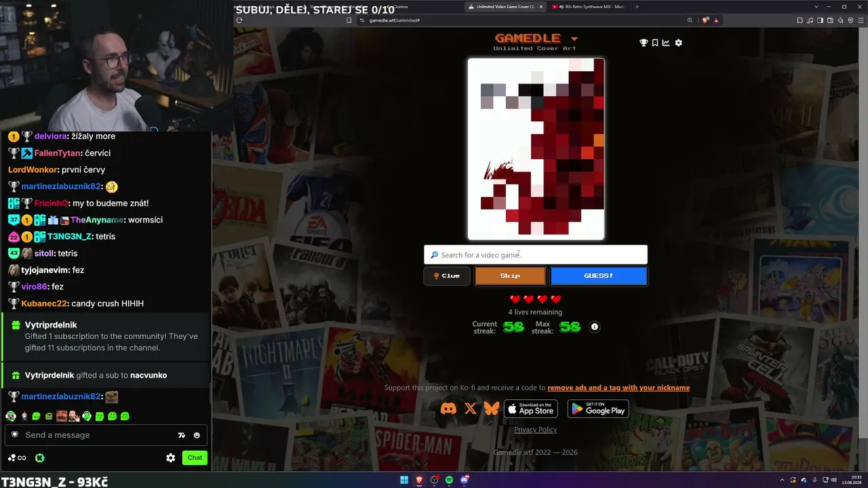Viewport: 868px width, 488px height.
Task: Open the remove ads and nickname tag link
Action: [618, 388]
